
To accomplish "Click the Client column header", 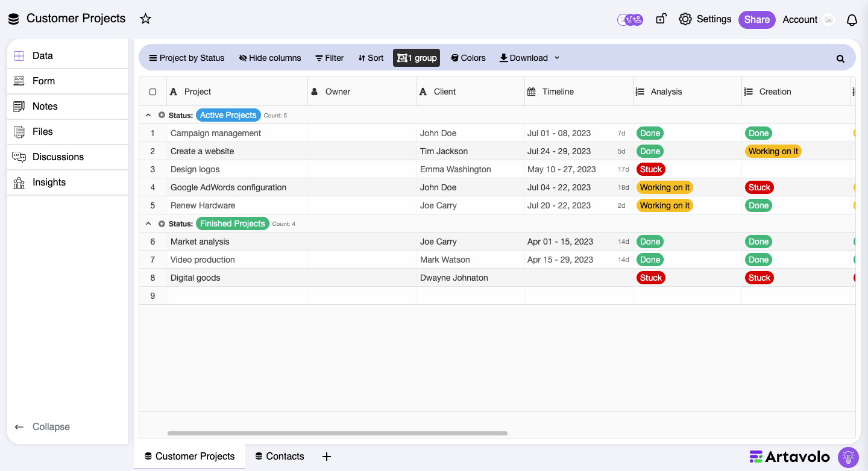I will tap(470, 92).
